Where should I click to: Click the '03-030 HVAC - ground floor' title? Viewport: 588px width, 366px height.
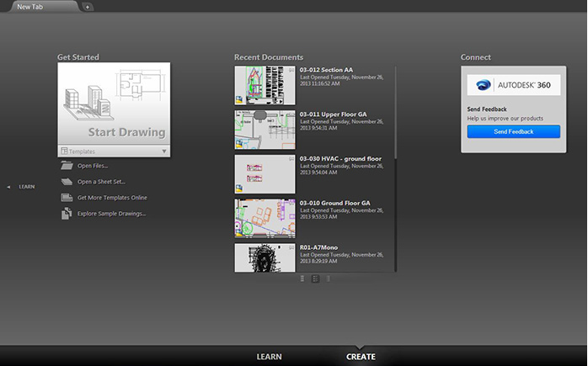pos(340,158)
